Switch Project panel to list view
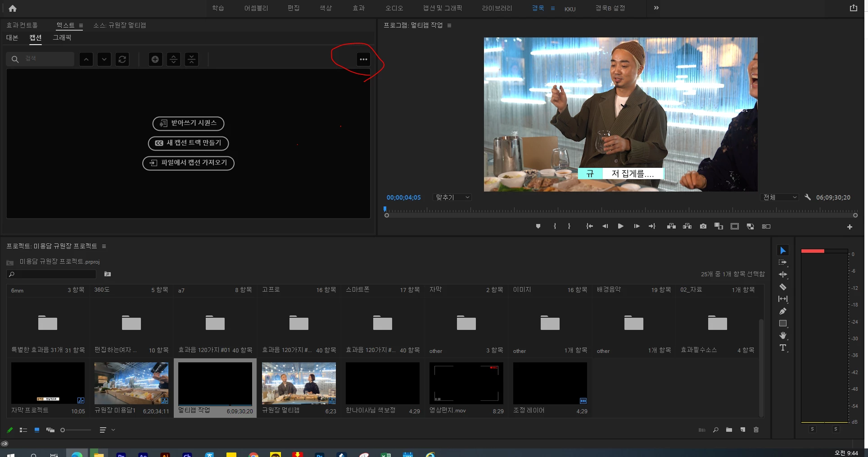868x457 pixels. 23,430
